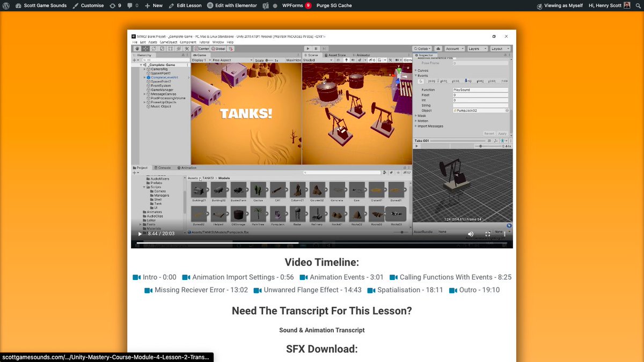Viewport: 644px width, 362px height.
Task: Click the Unity cloud services icon
Action: pyautogui.click(x=438, y=49)
